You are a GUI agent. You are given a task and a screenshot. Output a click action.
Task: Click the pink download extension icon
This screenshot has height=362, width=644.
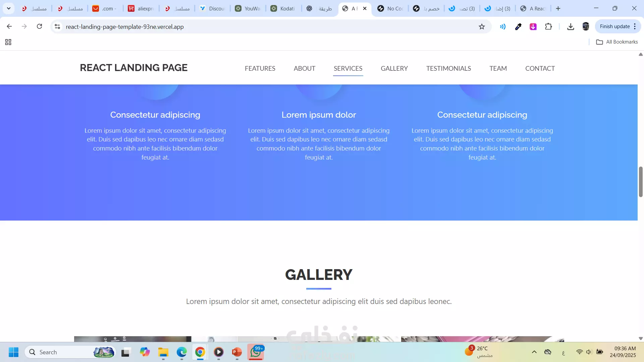[x=533, y=27]
